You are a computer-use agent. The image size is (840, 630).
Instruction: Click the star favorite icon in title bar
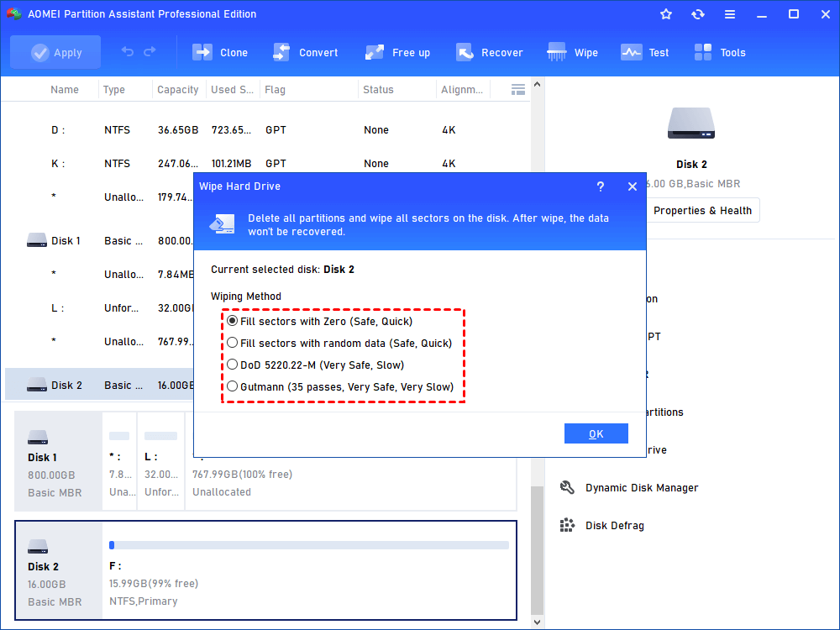click(x=666, y=14)
